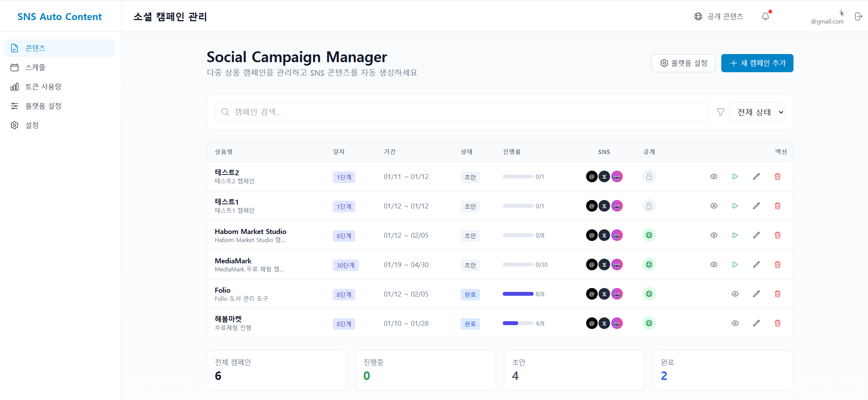Screen dimensions: 868x400
Task: Open the 전체 상태 status dropdown
Action: tap(757, 112)
